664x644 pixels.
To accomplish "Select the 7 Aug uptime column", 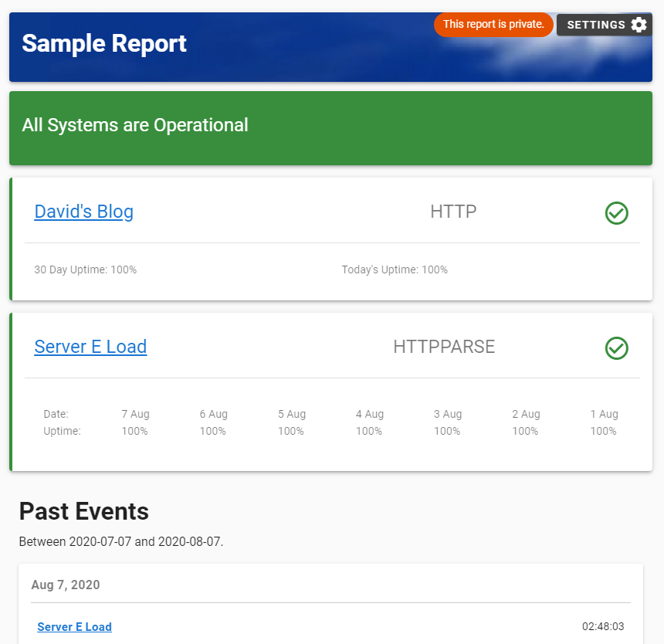I will [x=135, y=422].
